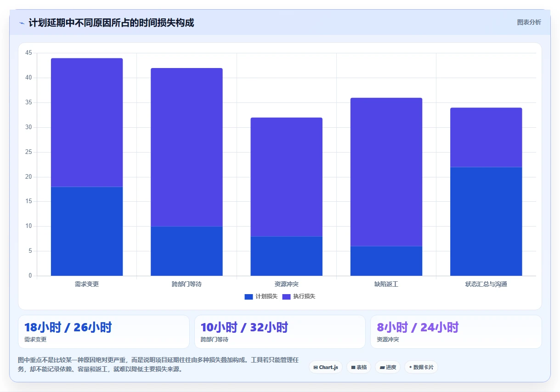This screenshot has width=560, height=392.
Task: Click the square icon in the 表格 chip
Action: [x=353, y=368]
